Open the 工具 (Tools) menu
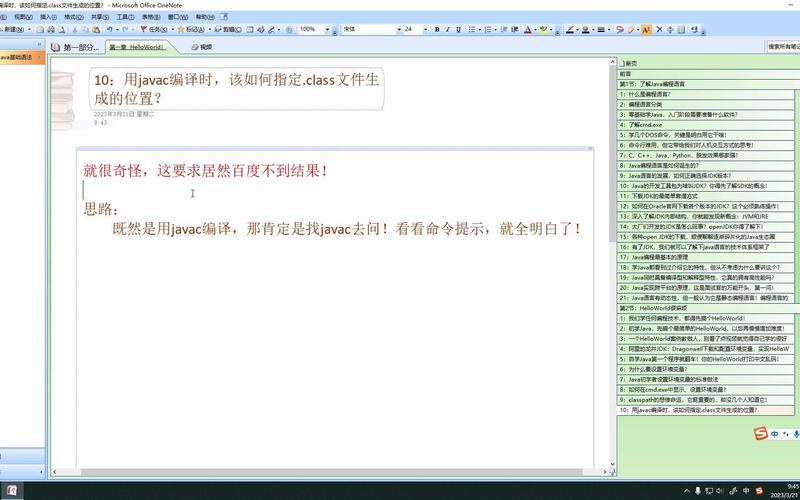800x500 pixels. (x=126, y=17)
